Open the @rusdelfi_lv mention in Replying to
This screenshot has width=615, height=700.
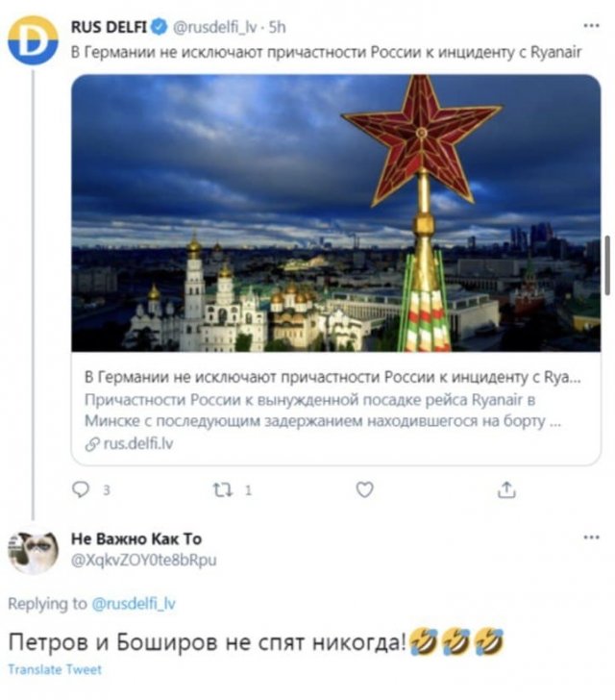pyautogui.click(x=135, y=604)
